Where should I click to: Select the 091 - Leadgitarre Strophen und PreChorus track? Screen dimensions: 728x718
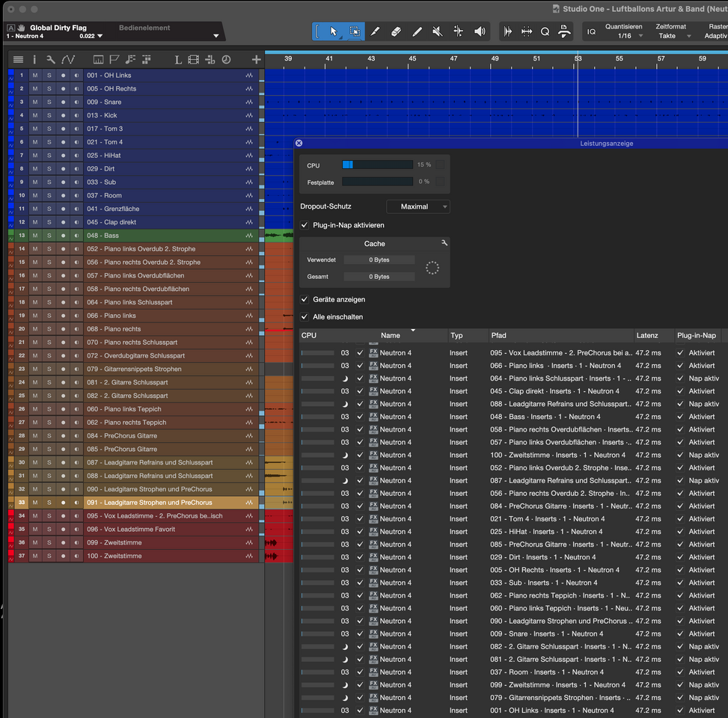pyautogui.click(x=171, y=502)
